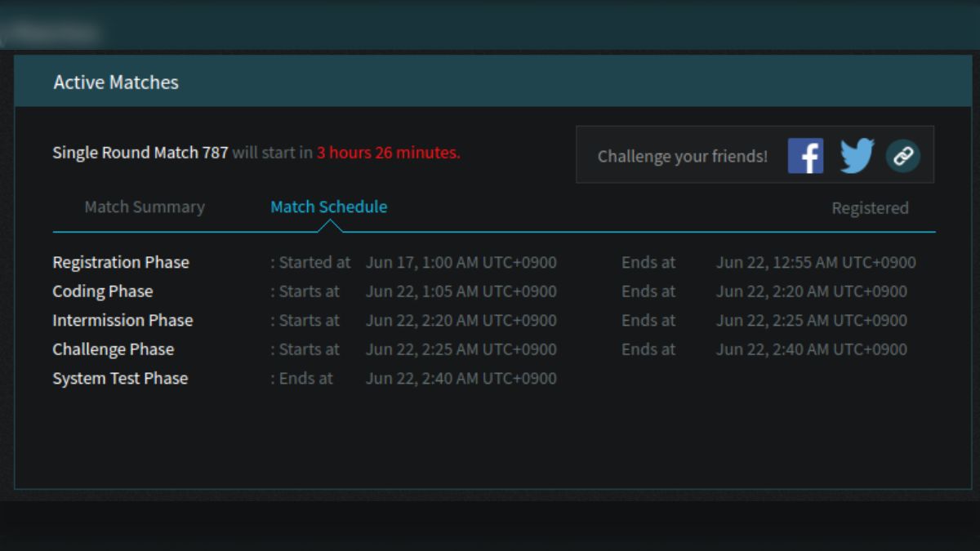The image size is (980, 551).
Task: Select the Match Schedule tab
Action: (329, 207)
